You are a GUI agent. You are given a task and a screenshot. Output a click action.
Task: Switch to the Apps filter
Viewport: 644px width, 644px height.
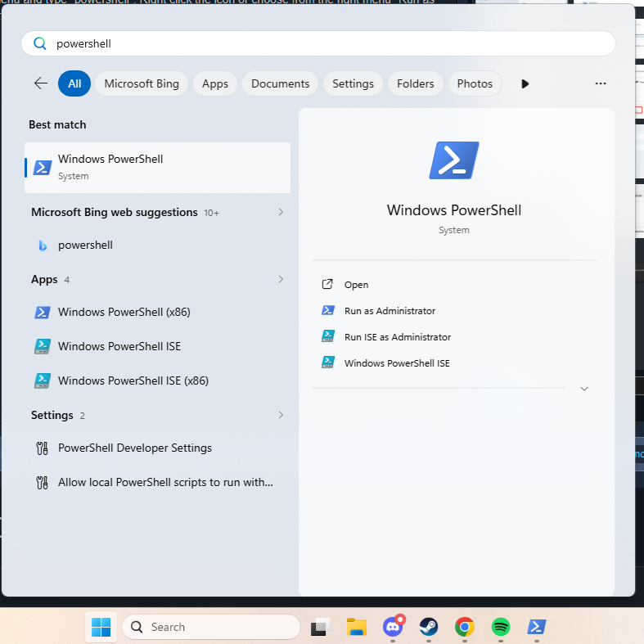215,83
